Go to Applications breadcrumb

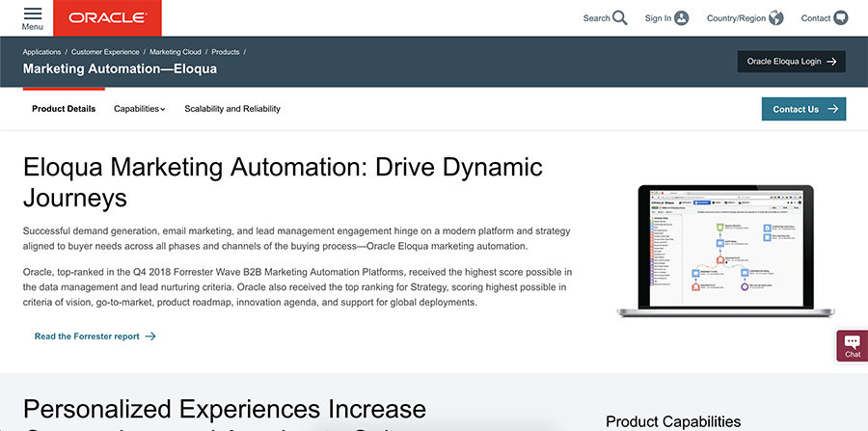coord(41,52)
